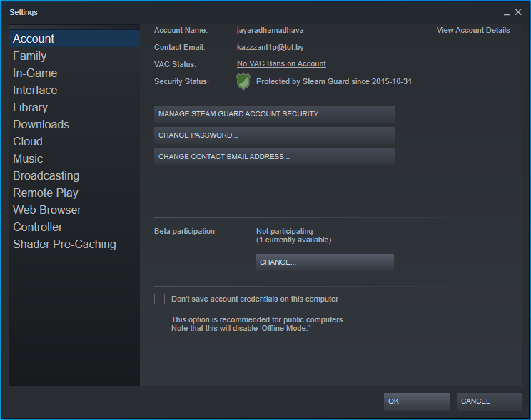
Task: Open Remote Play settings
Action: pyautogui.click(x=74, y=193)
